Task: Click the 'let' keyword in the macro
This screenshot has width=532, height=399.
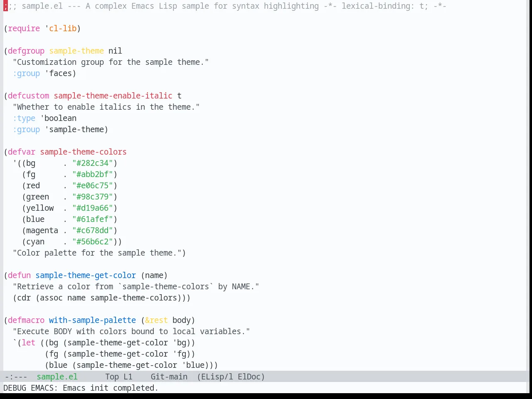Action: [29, 342]
